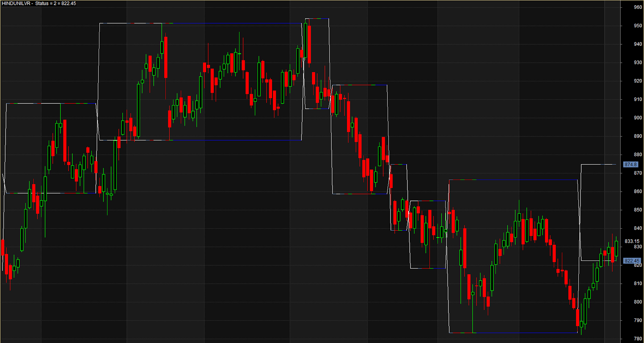
Task: Click the 910 price axis label
Action: 638,99
